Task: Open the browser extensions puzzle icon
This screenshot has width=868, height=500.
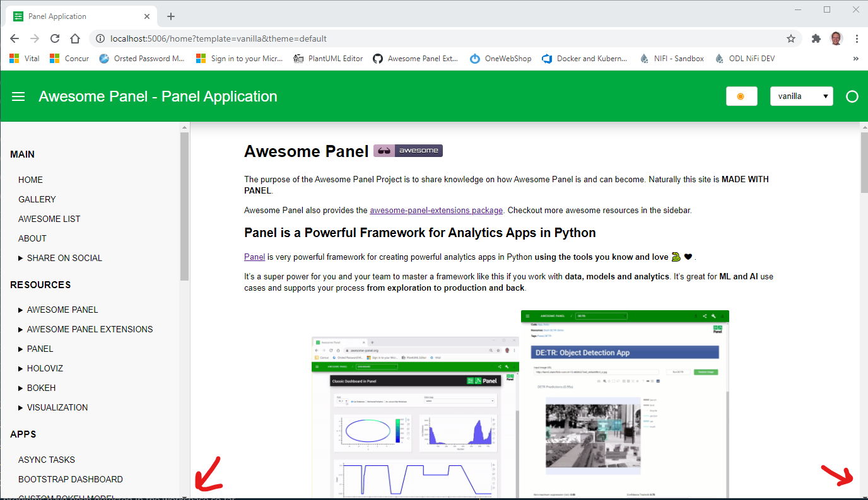Action: pos(816,38)
